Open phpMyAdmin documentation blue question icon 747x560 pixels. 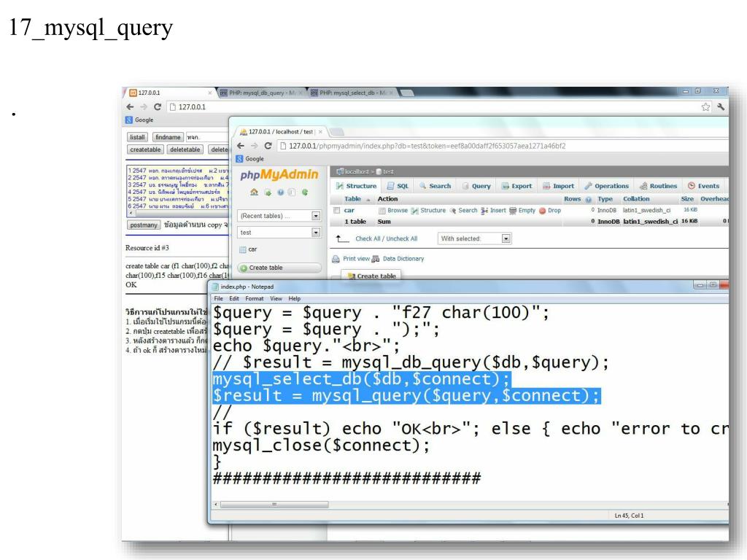[x=281, y=192]
